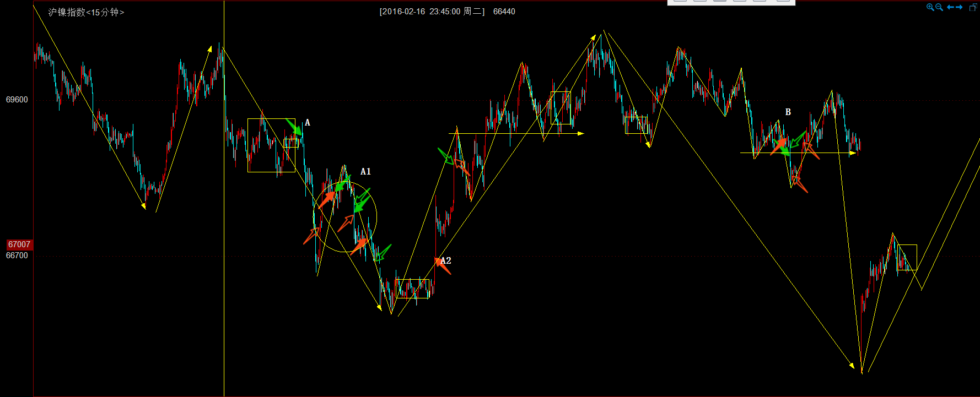Select the red 67007 current price tag

(x=19, y=244)
